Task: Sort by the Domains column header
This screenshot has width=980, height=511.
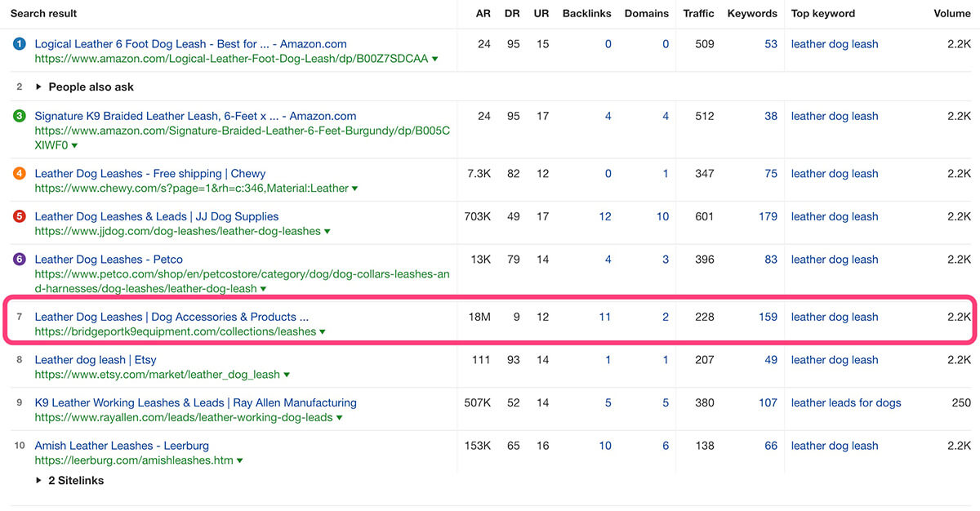Action: pos(647,13)
